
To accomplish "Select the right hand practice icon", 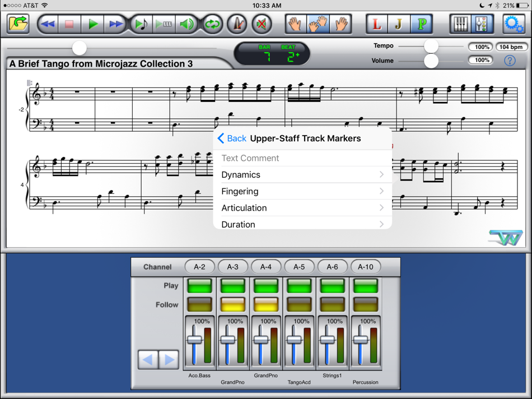I will 340,24.
